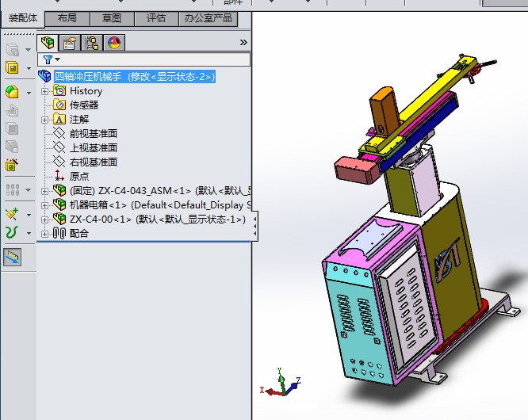Image resolution: width=528 pixels, height=420 pixels.
Task: Open the ConfigurationManager tab
Action: (92, 43)
